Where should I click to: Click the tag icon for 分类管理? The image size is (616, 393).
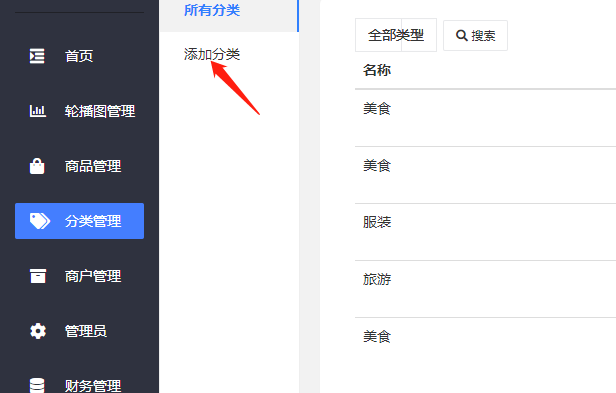40,221
